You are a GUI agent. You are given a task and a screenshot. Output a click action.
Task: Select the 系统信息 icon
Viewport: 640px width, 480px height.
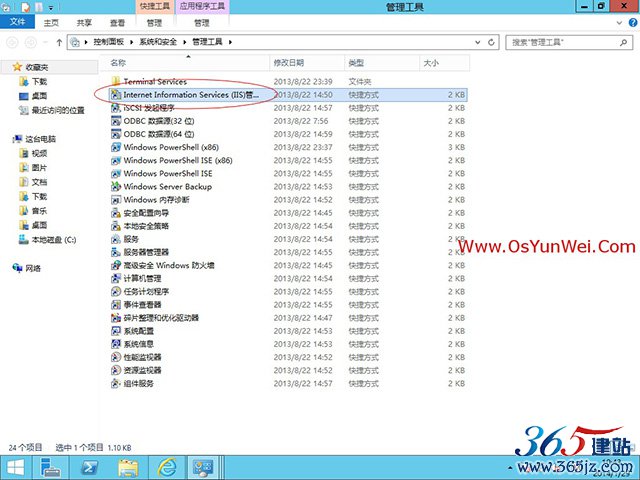[116, 344]
